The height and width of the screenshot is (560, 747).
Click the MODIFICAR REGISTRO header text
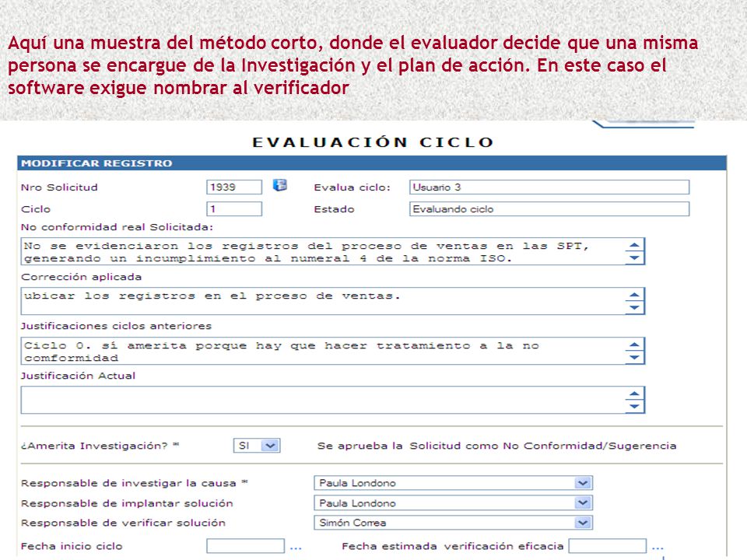coord(96,163)
